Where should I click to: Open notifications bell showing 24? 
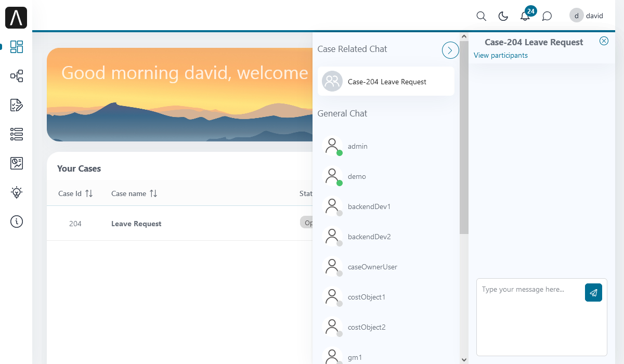tap(526, 15)
